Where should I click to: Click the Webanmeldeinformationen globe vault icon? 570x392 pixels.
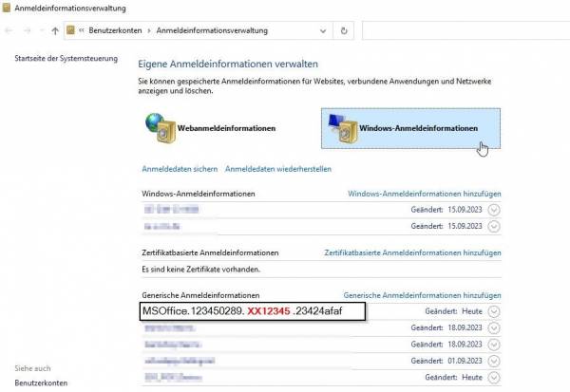point(161,128)
